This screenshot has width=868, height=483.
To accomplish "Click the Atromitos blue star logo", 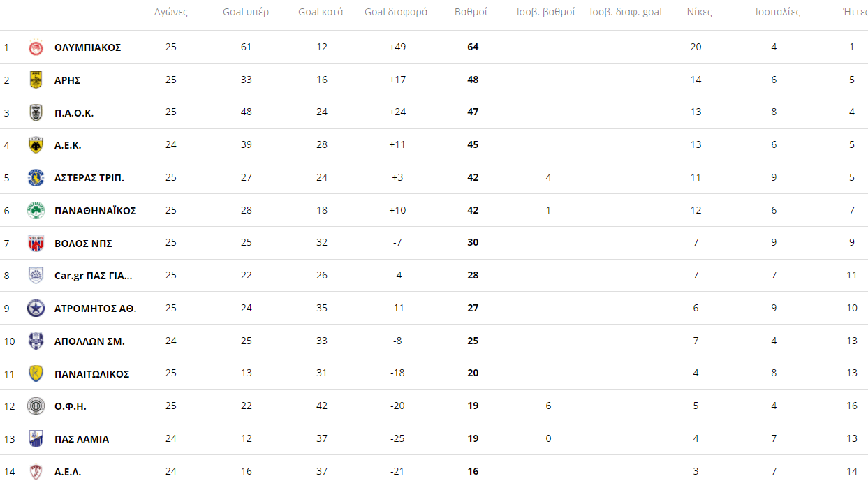I will click(x=36, y=309).
